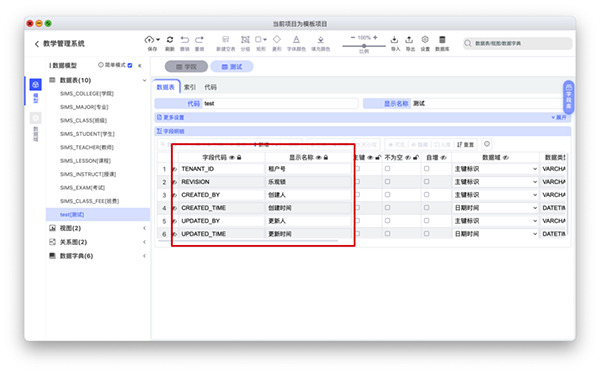This screenshot has width=600, height=373.
Task: Open SIMS_TEACHER table in tree
Action: [87, 147]
